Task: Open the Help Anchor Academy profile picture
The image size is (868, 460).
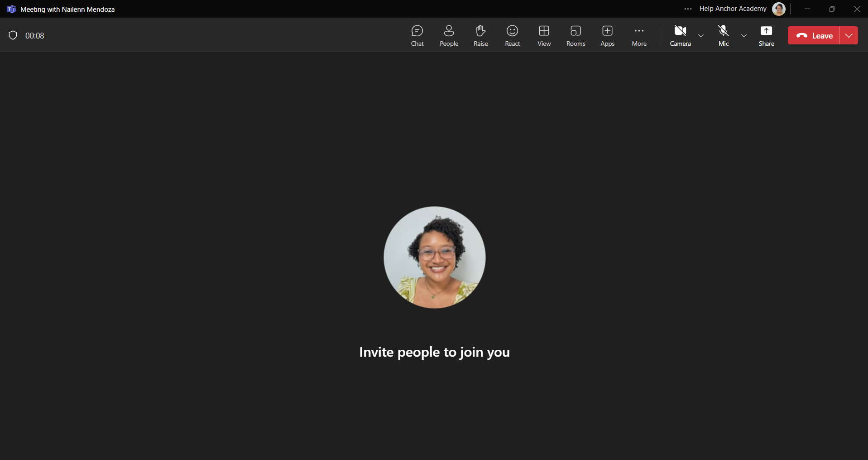Action: point(779,9)
